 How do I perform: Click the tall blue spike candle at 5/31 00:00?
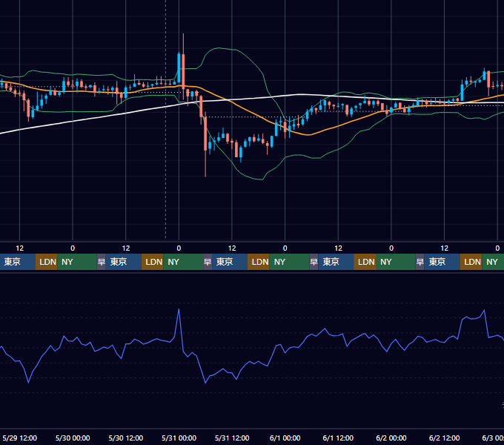[179, 68]
